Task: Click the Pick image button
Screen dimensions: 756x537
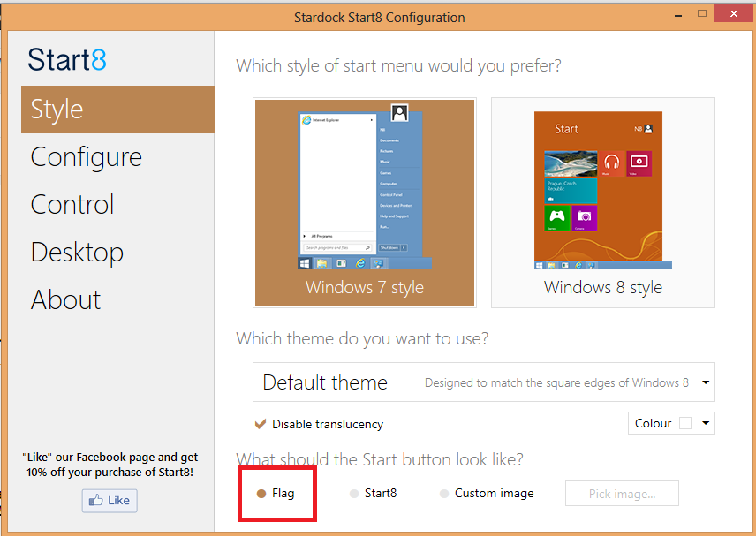Action: point(622,493)
